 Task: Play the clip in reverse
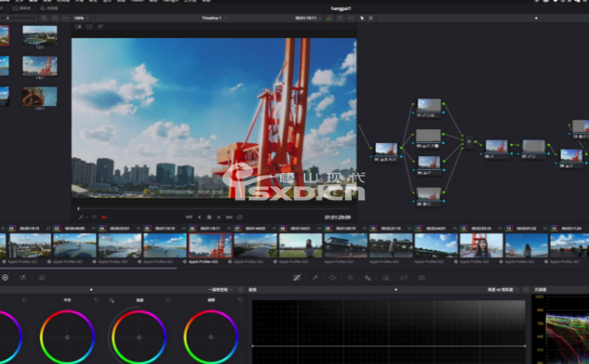(x=199, y=217)
